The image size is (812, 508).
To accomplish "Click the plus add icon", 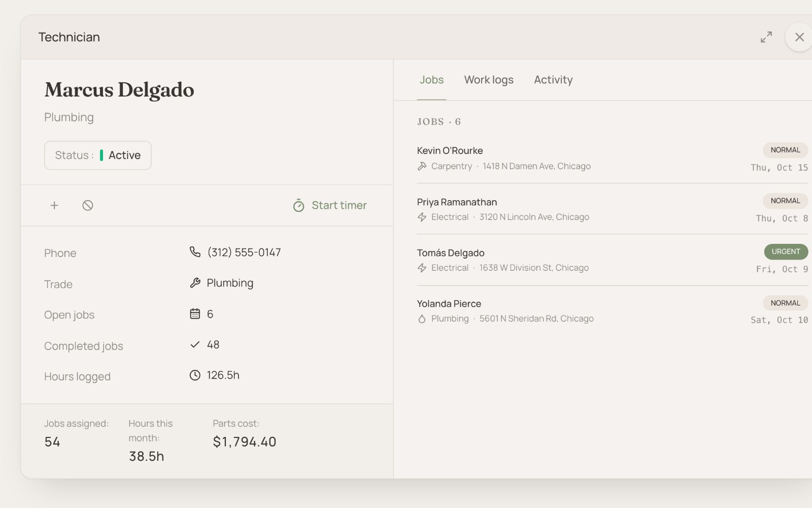I will tap(54, 205).
